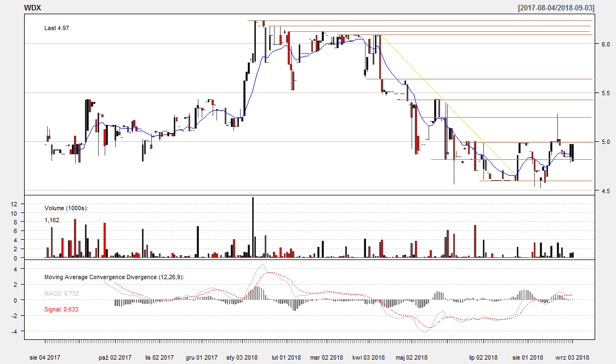The image size is (616, 364).
Task: Click the 'kwi 03 2018' date label
Action: click(x=368, y=357)
